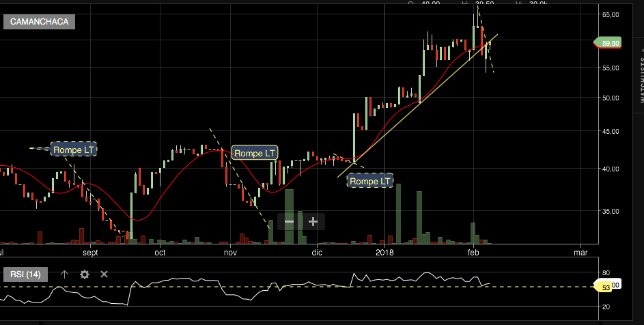
Task: Zoom in the chart with the plus button
Action: pyautogui.click(x=313, y=222)
